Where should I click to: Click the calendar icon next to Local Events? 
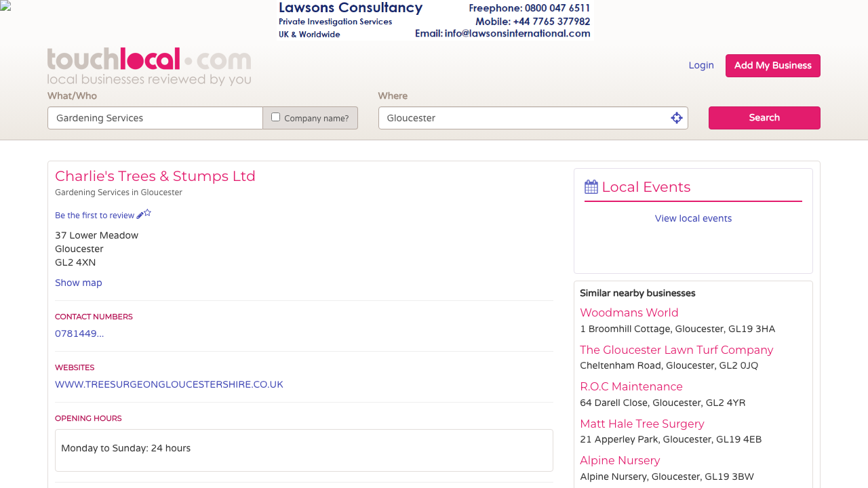[x=590, y=186]
